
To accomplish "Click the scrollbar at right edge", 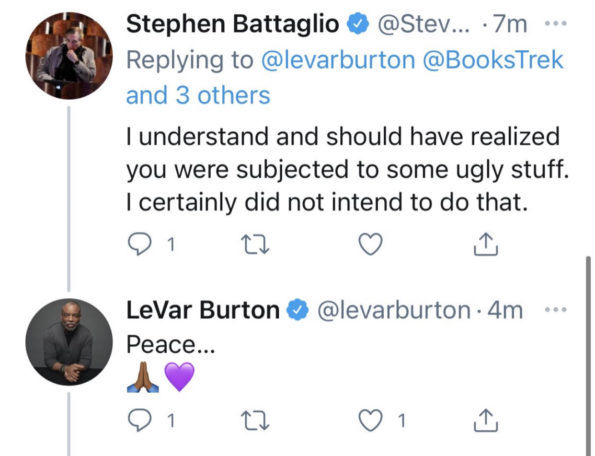I will tap(588, 356).
